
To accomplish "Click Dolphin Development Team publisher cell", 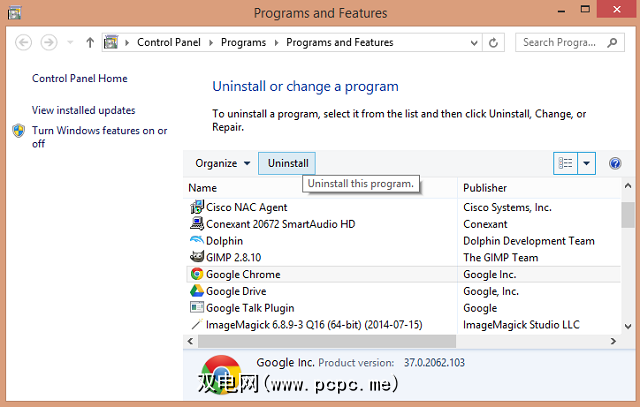I will click(x=529, y=241).
